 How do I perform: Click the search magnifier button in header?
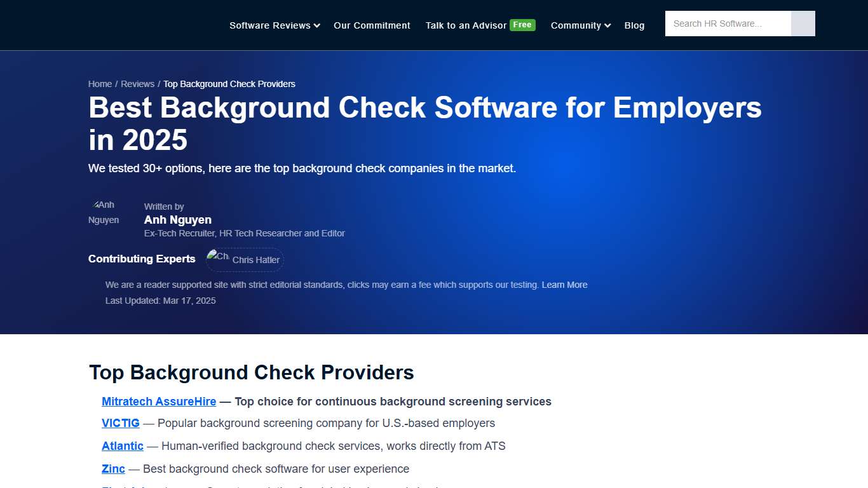coord(803,24)
